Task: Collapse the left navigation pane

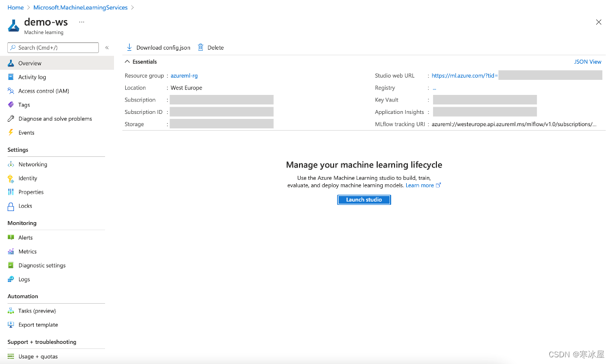Action: [106, 47]
